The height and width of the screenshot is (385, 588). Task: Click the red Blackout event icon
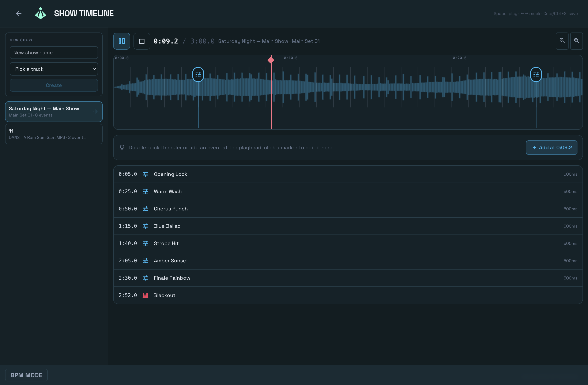point(146,295)
